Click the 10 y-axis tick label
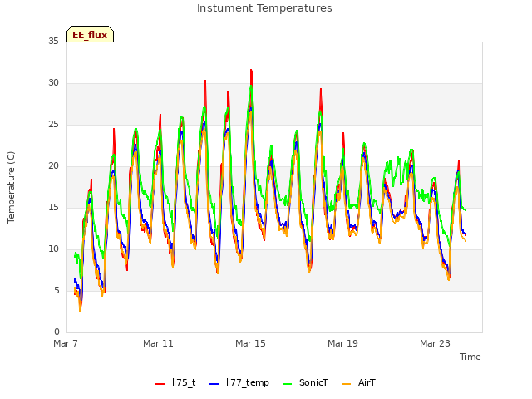Image resolution: width=532 pixels, height=399 pixels. [53, 249]
